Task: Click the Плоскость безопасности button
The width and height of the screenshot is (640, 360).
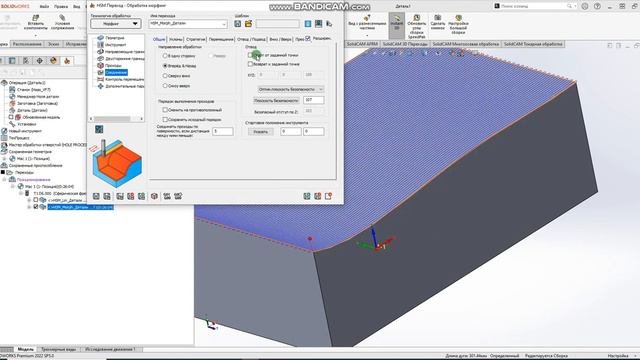Action: pyautogui.click(x=276, y=100)
